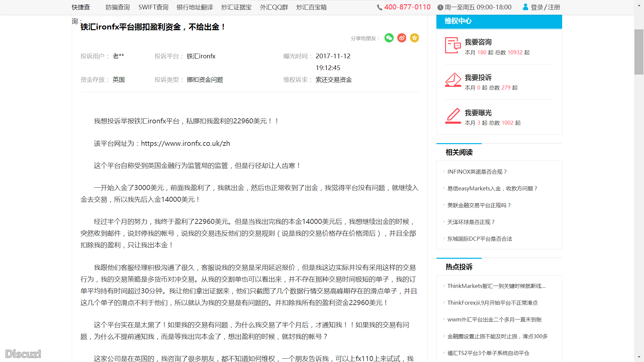Open hot complaint wwm外汇平台出金二个多月一直未到账
Screen dimensions: 644x362
[494, 319]
